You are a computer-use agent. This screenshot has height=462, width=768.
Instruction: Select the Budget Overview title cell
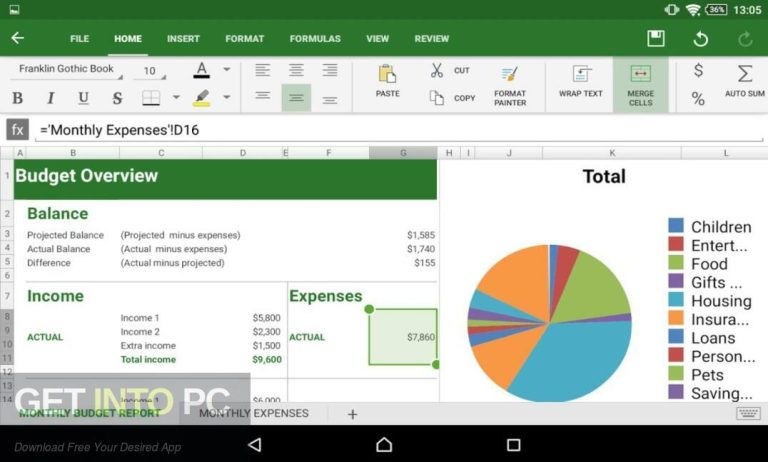coord(225,179)
